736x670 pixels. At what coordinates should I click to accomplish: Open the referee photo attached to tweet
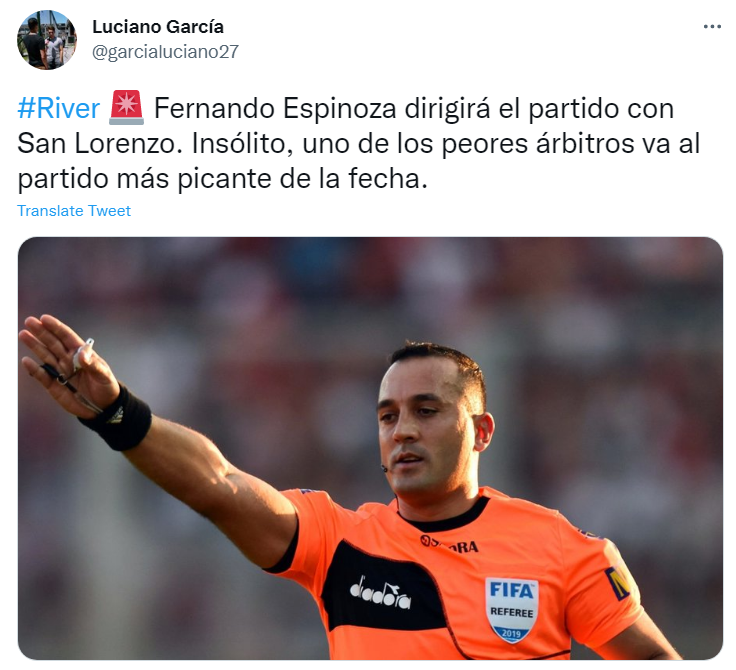pos(370,448)
